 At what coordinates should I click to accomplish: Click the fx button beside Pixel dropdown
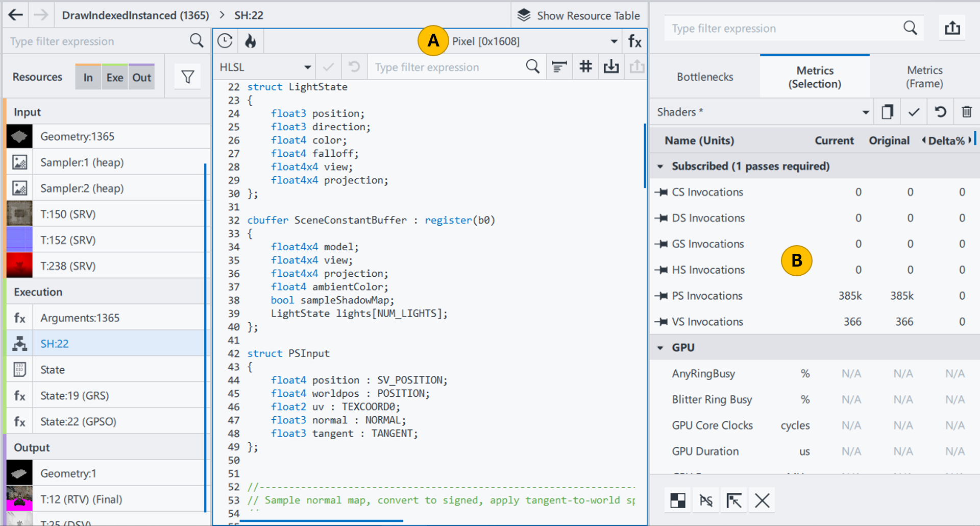pyautogui.click(x=634, y=41)
